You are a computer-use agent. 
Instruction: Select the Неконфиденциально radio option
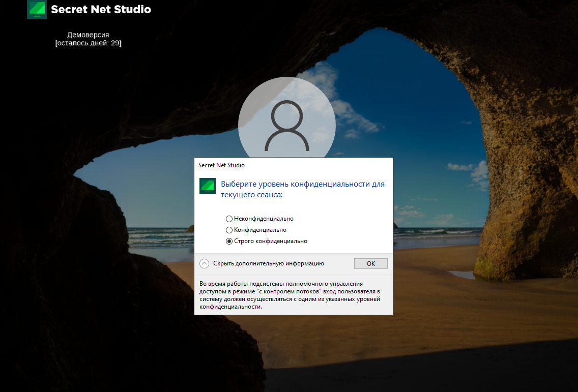tap(259, 219)
